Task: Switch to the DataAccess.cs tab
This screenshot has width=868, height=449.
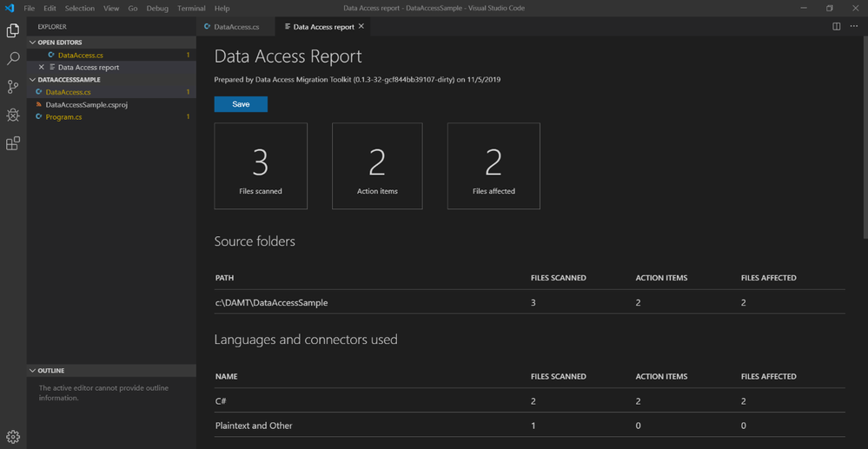Action: pyautogui.click(x=236, y=27)
